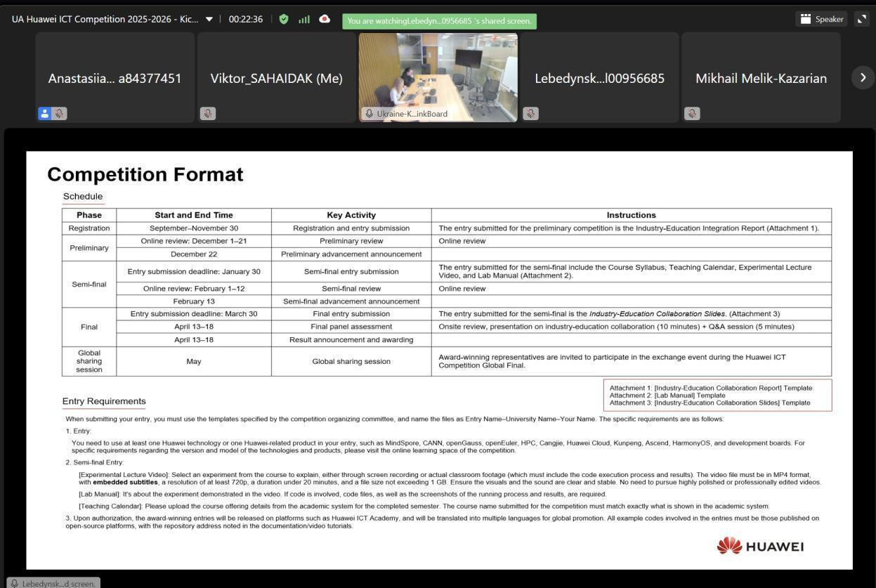Click the Huawei logo on the shared slide
Image resolution: width=876 pixels, height=588 pixels.
(x=760, y=546)
